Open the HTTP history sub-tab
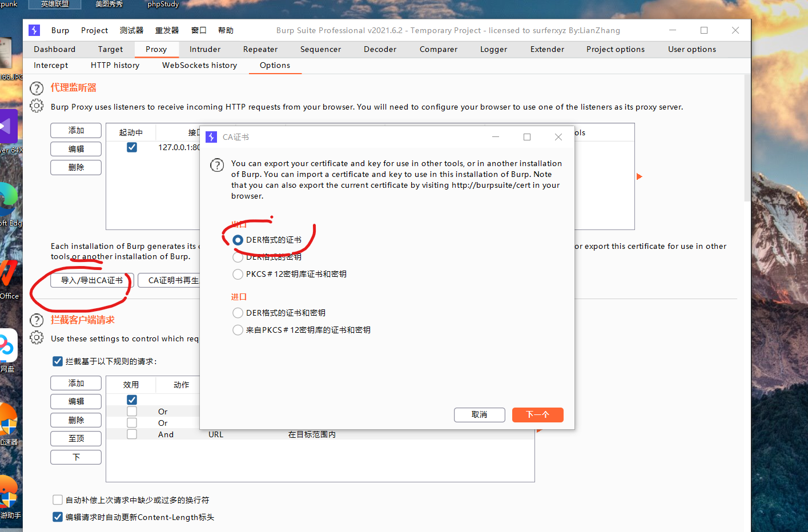 115,65
